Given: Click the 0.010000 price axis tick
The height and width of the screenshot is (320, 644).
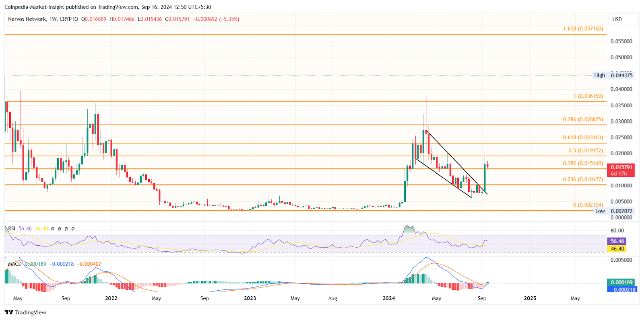Looking at the screenshot, I should click(621, 186).
